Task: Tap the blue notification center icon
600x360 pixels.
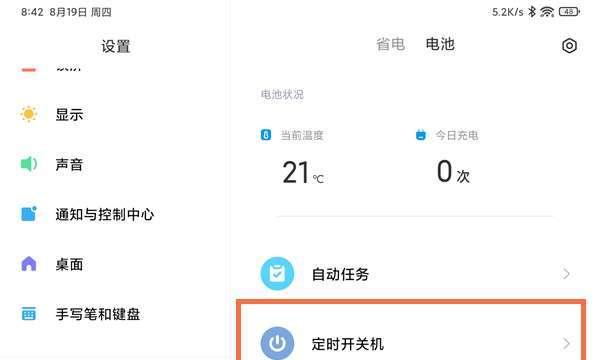Action: 29,214
